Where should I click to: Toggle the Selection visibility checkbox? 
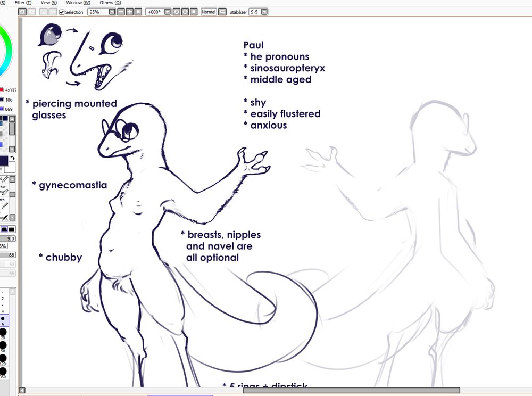(x=62, y=12)
